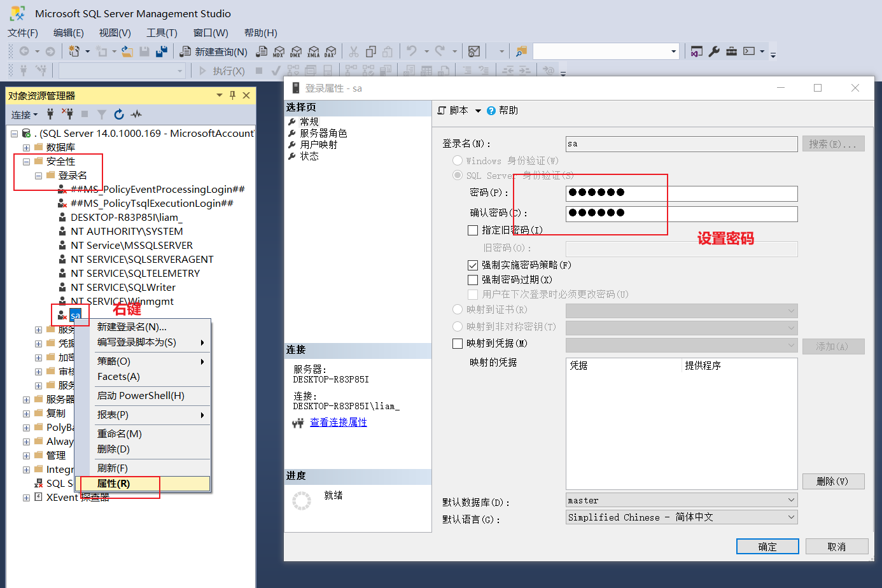Click Connect Object Explorer plug icon
This screenshot has width=882, height=588.
point(50,115)
